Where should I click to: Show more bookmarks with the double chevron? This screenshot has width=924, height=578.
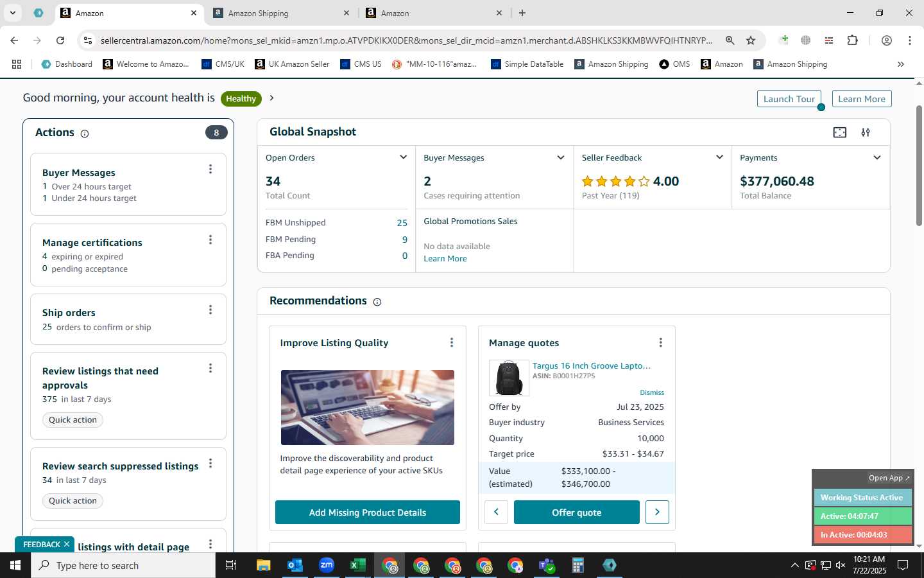click(x=900, y=64)
